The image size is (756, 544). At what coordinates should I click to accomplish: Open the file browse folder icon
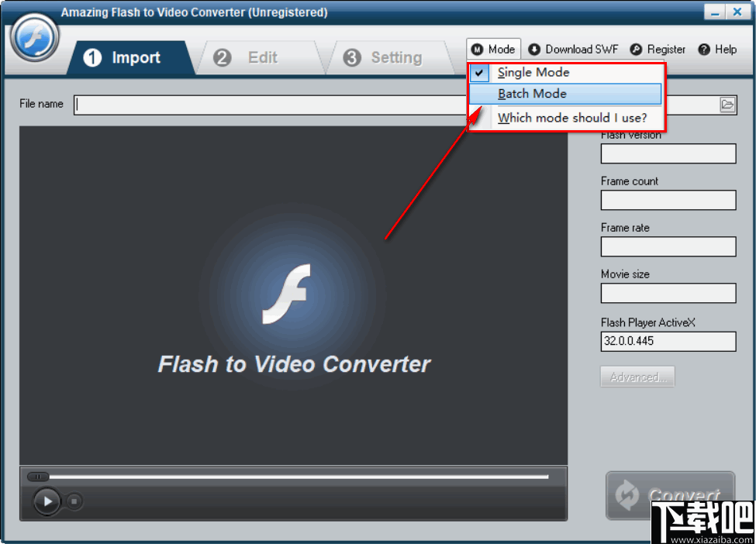(x=727, y=104)
